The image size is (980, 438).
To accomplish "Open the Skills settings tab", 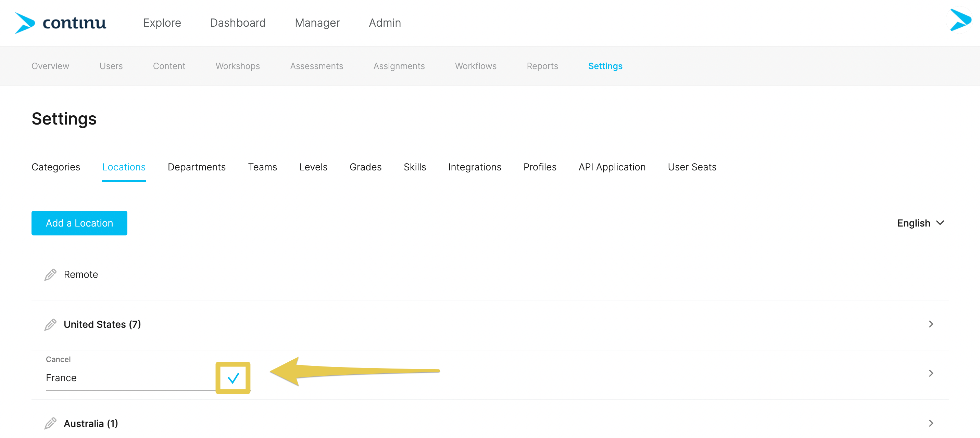I will pyautogui.click(x=415, y=167).
